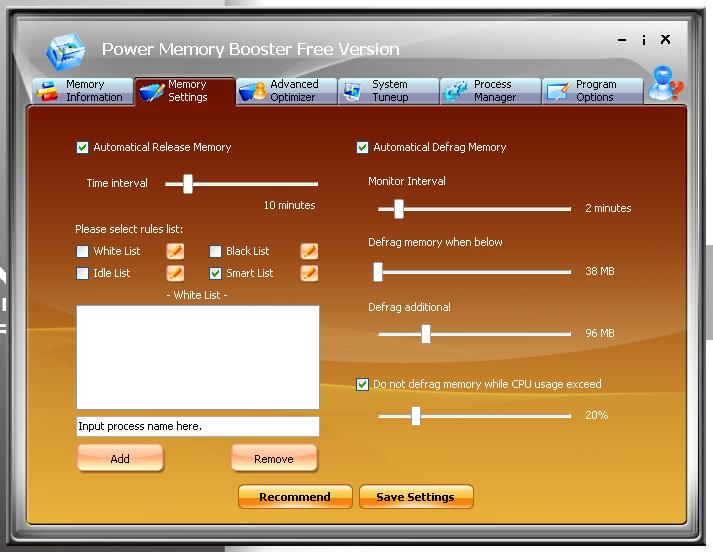The image size is (713, 552).
Task: Enable the Idle List checkbox
Action: [x=82, y=273]
